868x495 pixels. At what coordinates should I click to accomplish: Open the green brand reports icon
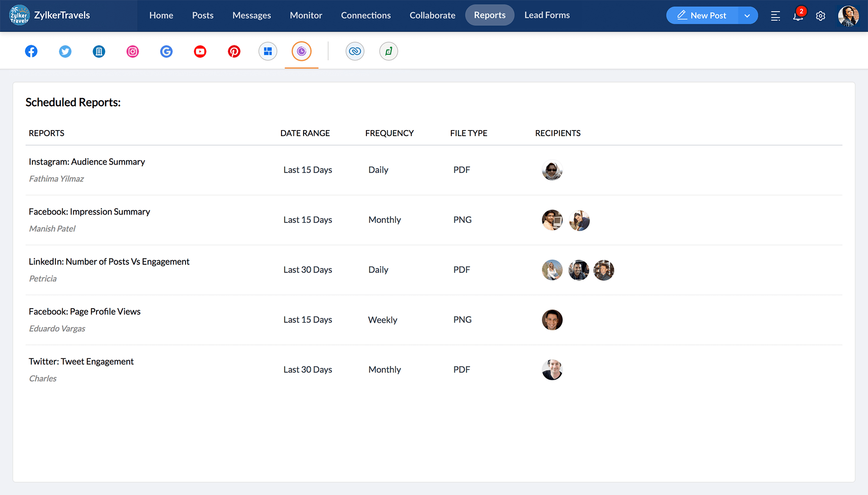389,51
